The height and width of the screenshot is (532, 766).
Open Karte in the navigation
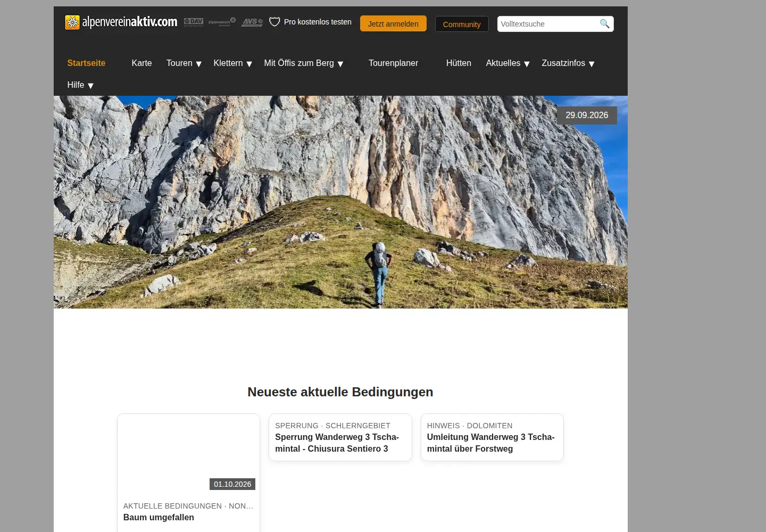pyautogui.click(x=141, y=63)
